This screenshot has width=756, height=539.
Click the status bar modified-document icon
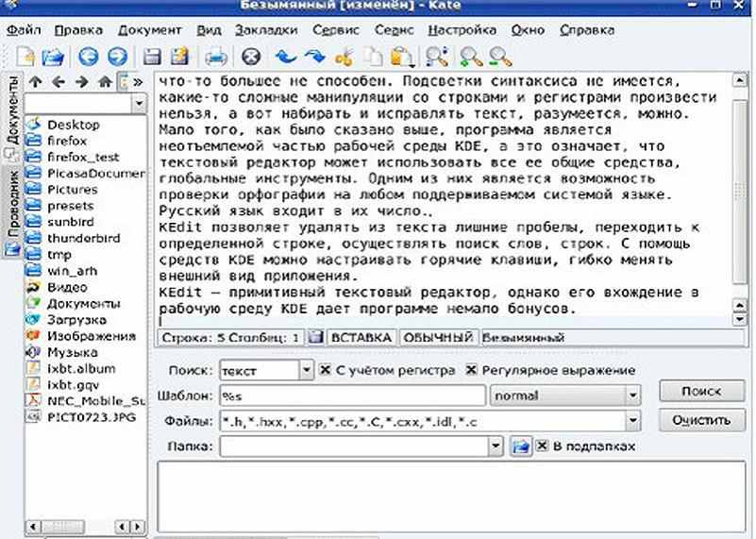click(x=315, y=337)
